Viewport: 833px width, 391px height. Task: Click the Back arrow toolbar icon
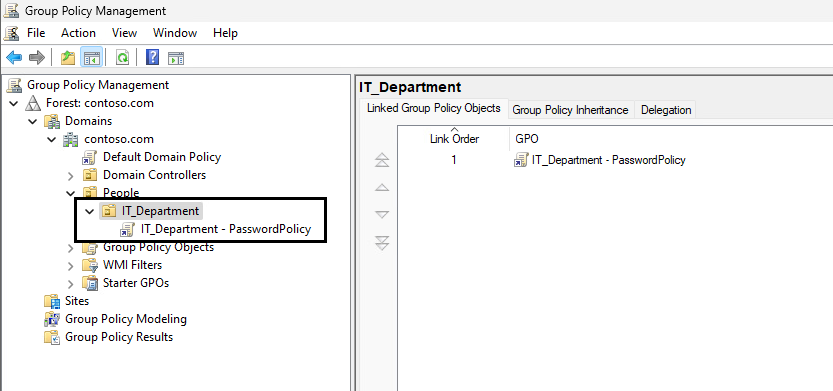click(13, 57)
